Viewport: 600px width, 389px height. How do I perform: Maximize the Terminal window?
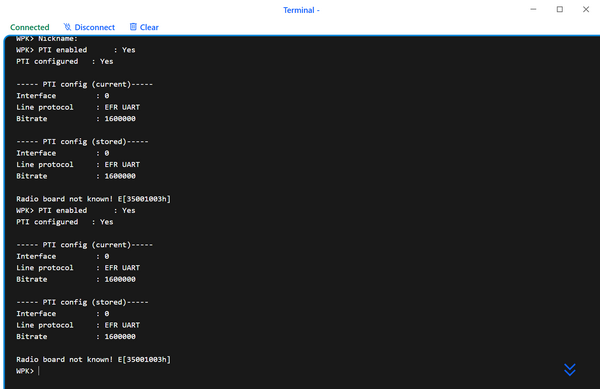click(559, 9)
